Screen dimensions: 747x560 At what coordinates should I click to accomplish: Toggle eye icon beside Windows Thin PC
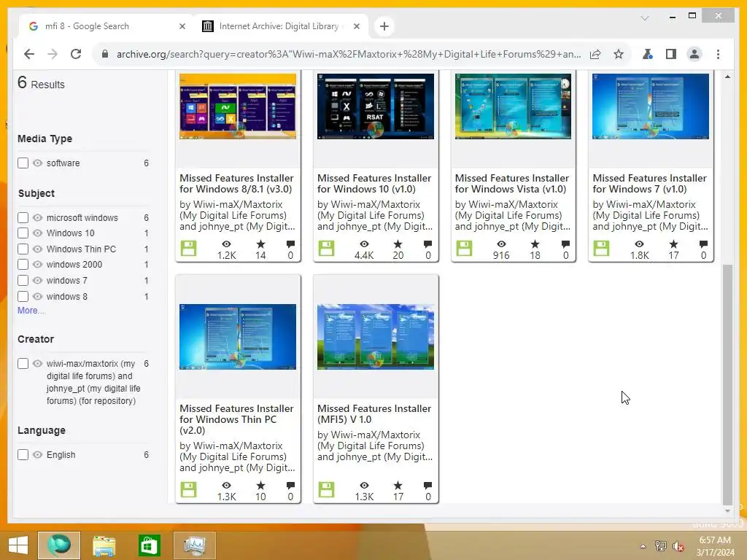[x=38, y=249]
